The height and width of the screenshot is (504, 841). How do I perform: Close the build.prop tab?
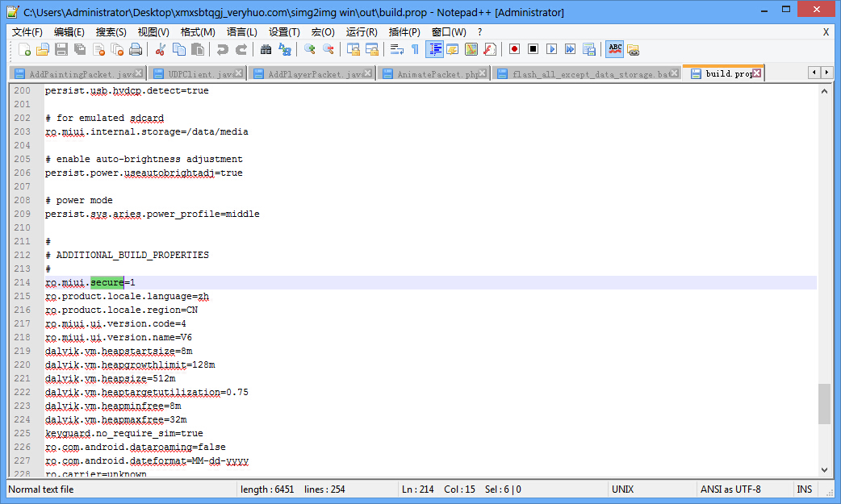click(757, 73)
